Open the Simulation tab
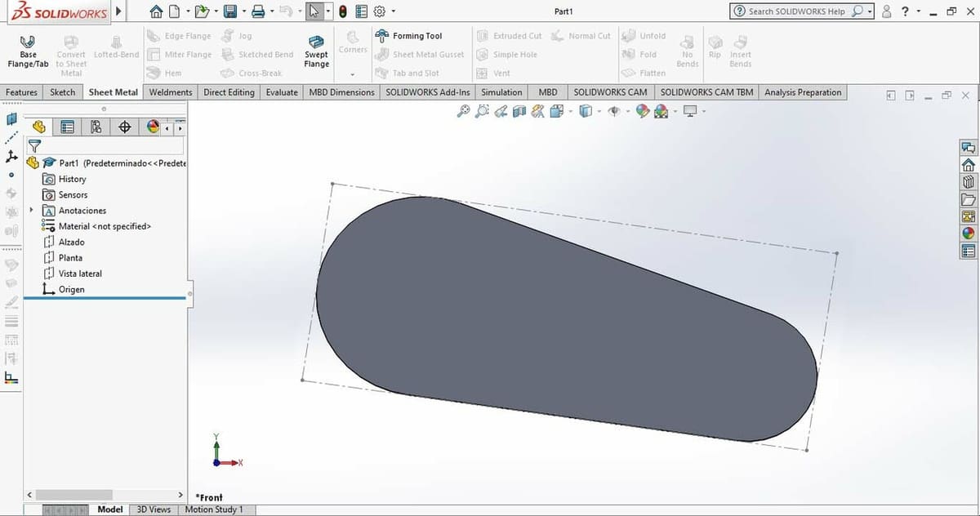 [x=501, y=92]
